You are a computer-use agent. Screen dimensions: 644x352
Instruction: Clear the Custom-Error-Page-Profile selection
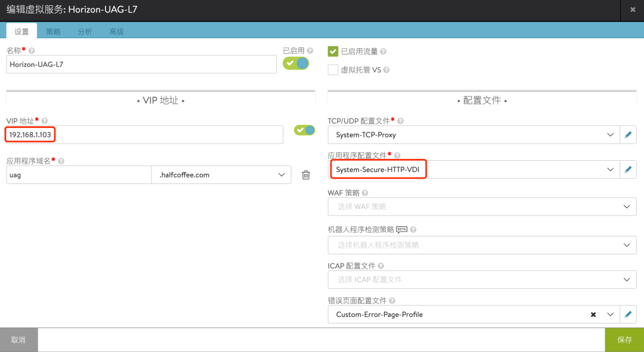[x=593, y=314]
